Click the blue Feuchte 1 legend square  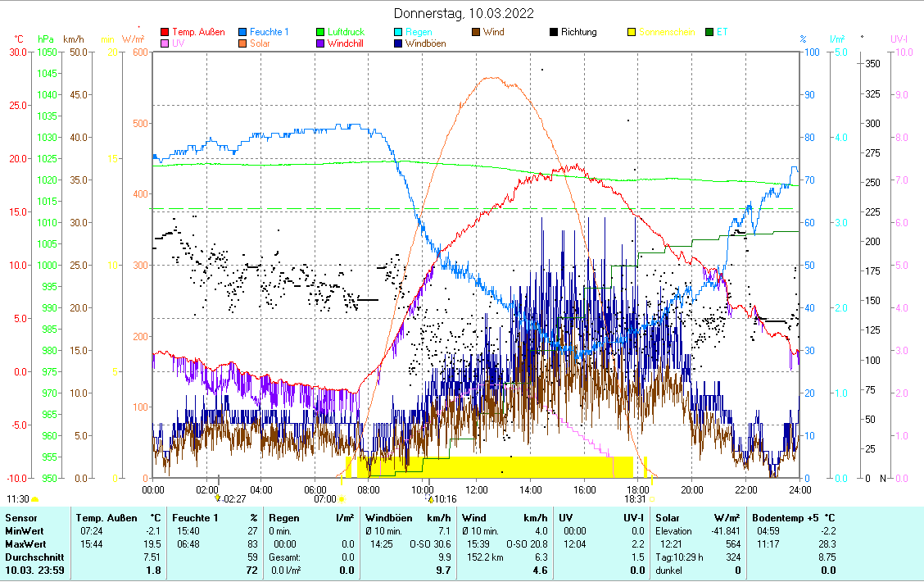tap(243, 32)
